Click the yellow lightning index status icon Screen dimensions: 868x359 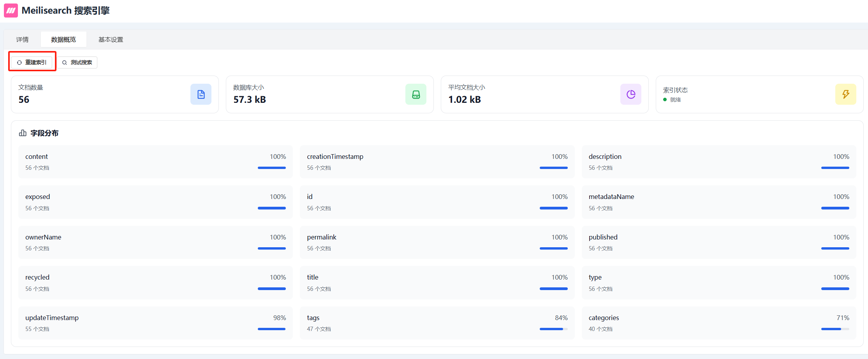(846, 94)
